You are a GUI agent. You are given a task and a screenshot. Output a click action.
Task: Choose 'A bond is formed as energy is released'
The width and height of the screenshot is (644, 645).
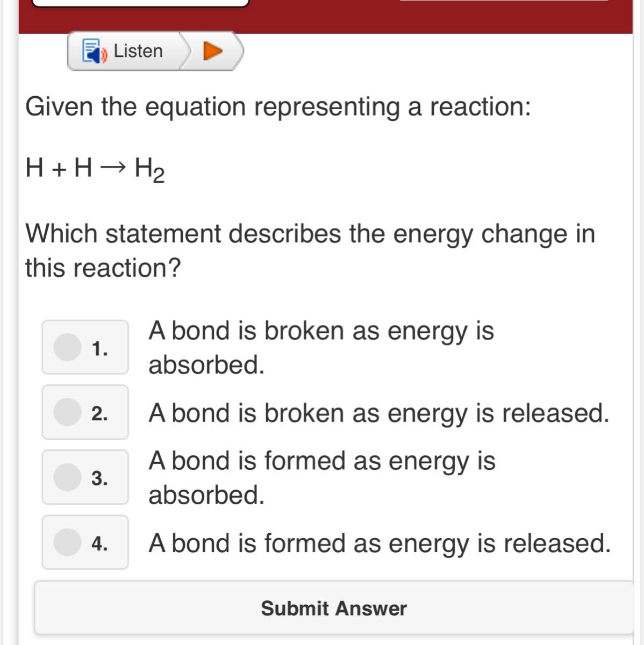click(380, 543)
